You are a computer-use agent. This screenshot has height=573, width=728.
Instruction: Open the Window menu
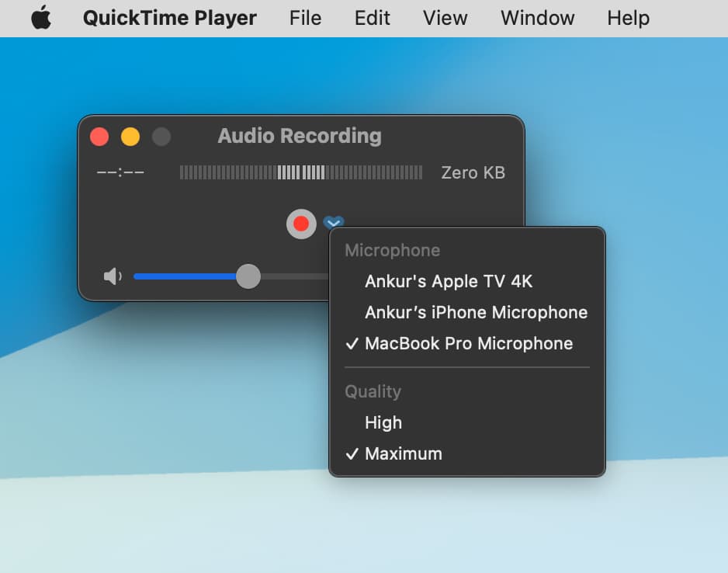tap(537, 18)
